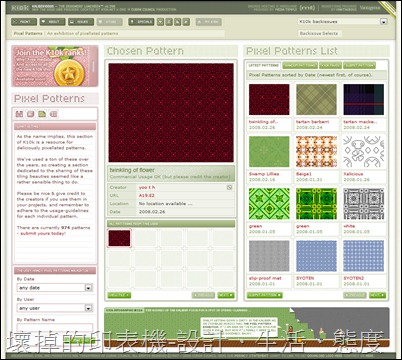Select the white pattern thumbnail
402x360 pixels.
coord(364,204)
